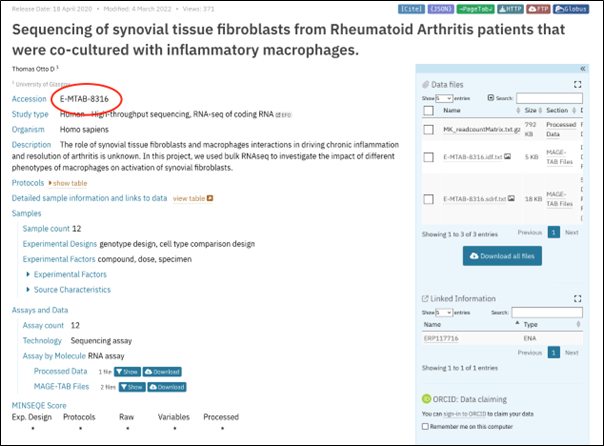Open Data files show entries dropdown
Screen dimensions: 604x446
pos(444,98)
